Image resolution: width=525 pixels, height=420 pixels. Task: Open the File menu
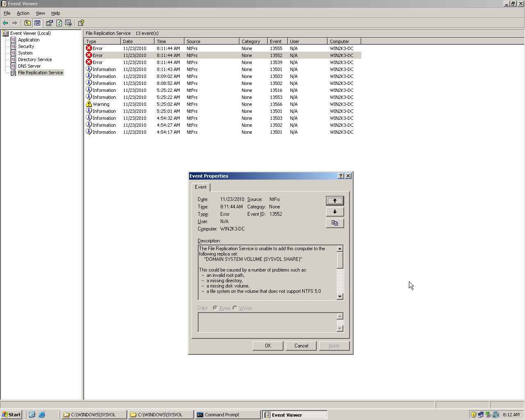pyautogui.click(x=7, y=13)
